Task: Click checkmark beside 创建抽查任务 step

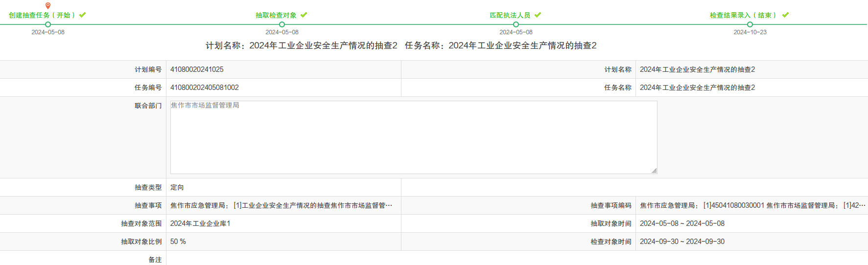Action: click(82, 15)
